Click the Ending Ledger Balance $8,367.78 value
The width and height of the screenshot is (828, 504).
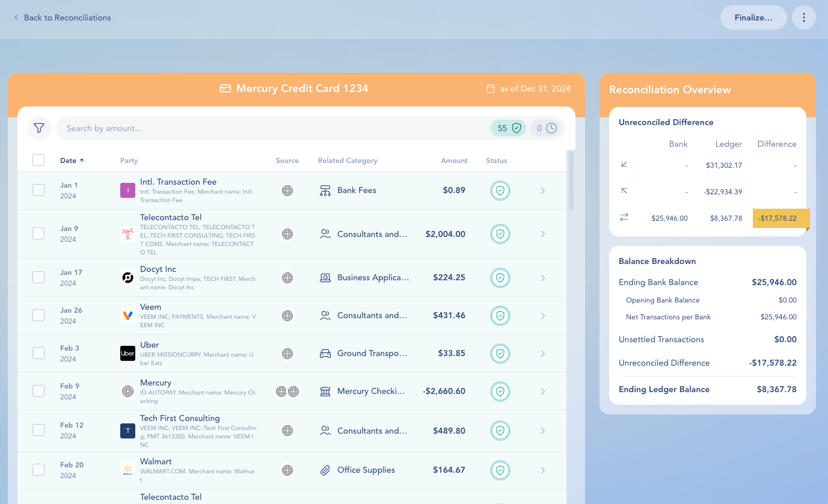777,389
